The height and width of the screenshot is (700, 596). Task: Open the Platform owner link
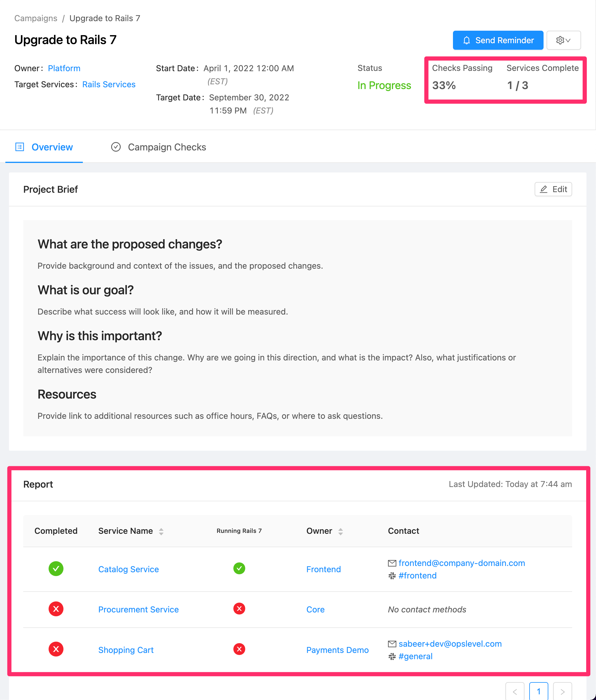click(x=64, y=68)
